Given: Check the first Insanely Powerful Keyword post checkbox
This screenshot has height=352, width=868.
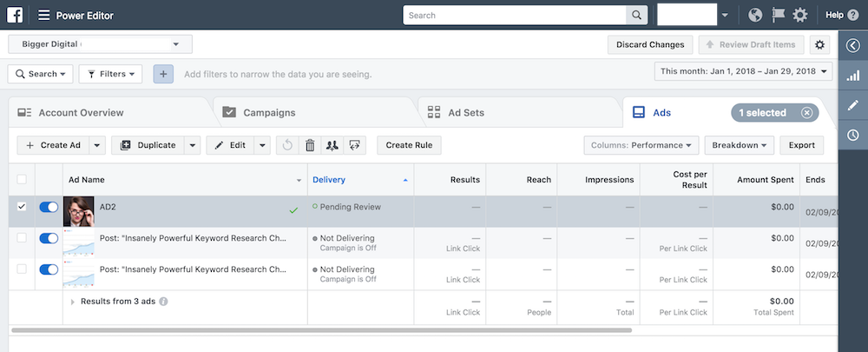Looking at the screenshot, I should point(22,238).
